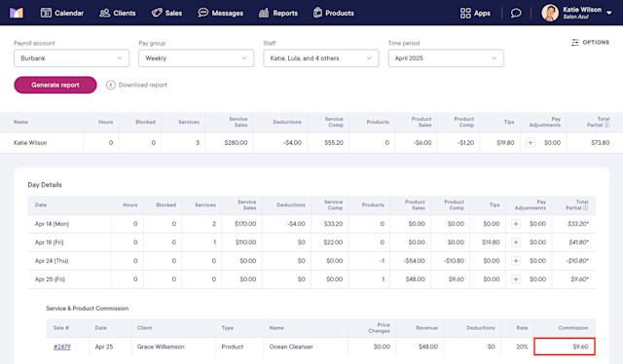Click the OPTIONS sliders icon
623x364 pixels.
[575, 42]
